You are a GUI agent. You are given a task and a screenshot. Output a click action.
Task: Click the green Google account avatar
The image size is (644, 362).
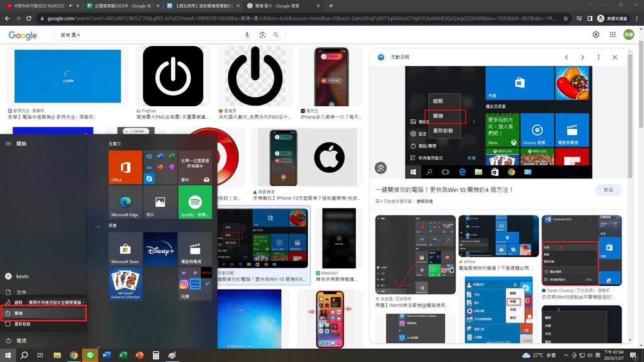pos(629,35)
